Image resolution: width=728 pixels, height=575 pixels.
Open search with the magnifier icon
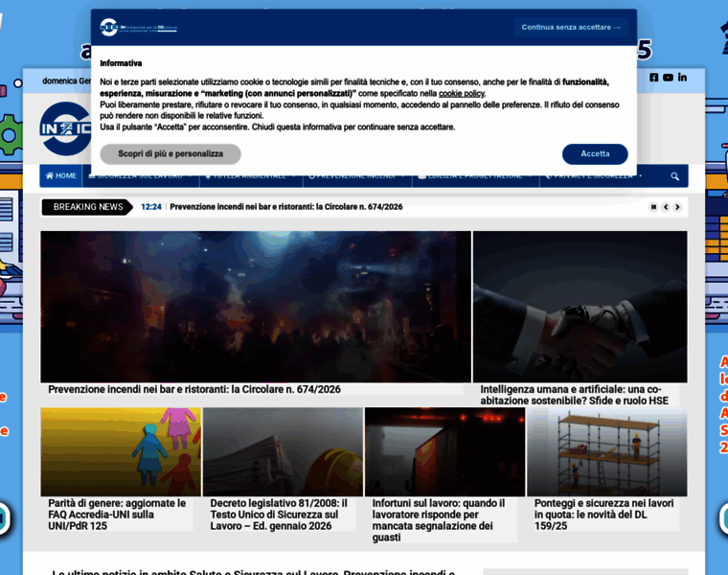(675, 176)
